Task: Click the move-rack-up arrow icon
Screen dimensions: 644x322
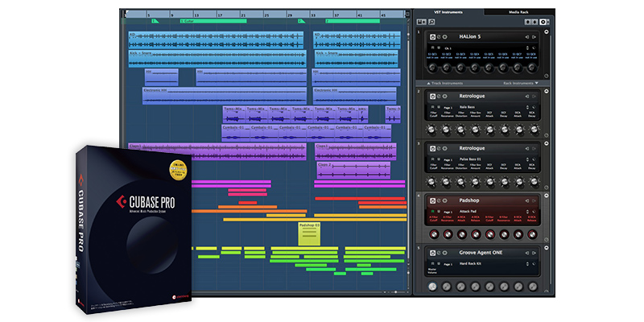Action: click(x=528, y=22)
